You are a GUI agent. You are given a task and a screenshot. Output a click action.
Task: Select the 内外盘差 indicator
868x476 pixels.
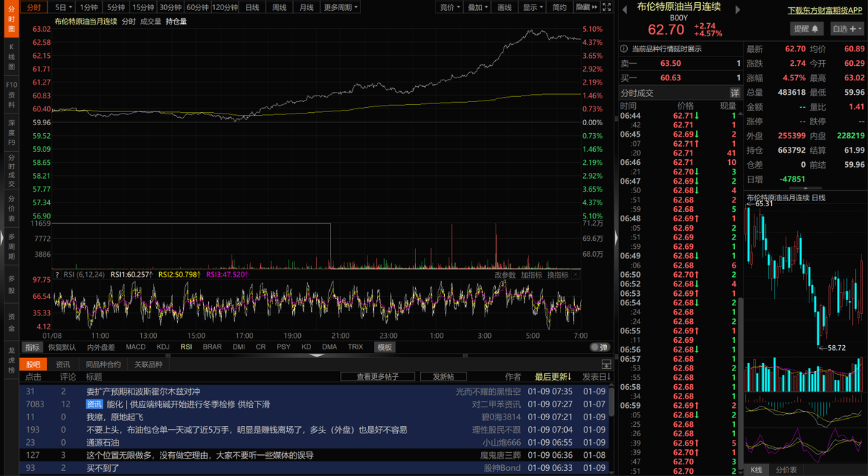coord(101,347)
